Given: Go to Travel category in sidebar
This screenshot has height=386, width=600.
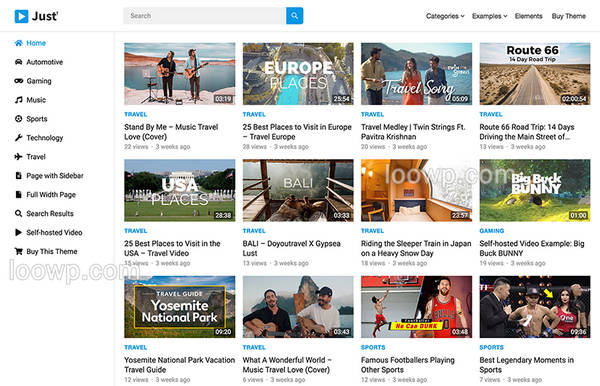Looking at the screenshot, I should pos(36,156).
